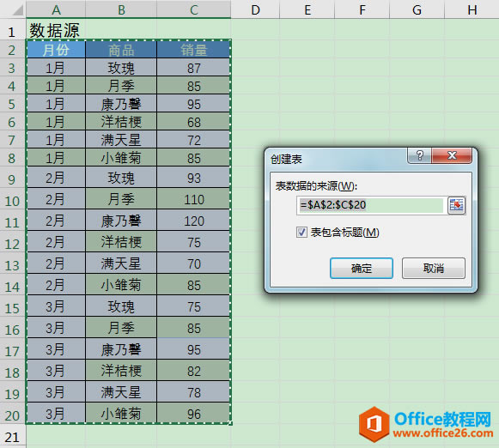This screenshot has width=499, height=448.
Task: Close the 创建表 dialog
Action: [452, 155]
